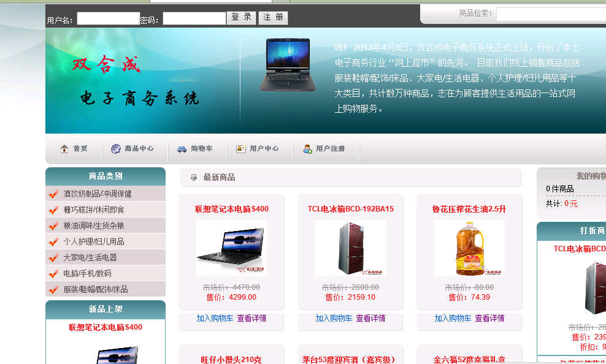The width and height of the screenshot is (606, 364).
Task: Select category 服装/鞋帽/配饰/床品
Action: pyautogui.click(x=96, y=289)
